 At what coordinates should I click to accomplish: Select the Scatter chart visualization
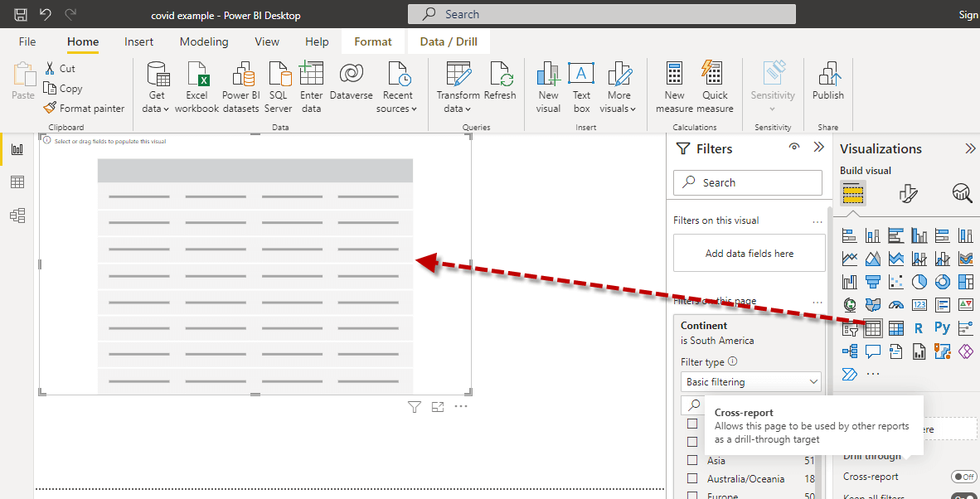click(896, 282)
